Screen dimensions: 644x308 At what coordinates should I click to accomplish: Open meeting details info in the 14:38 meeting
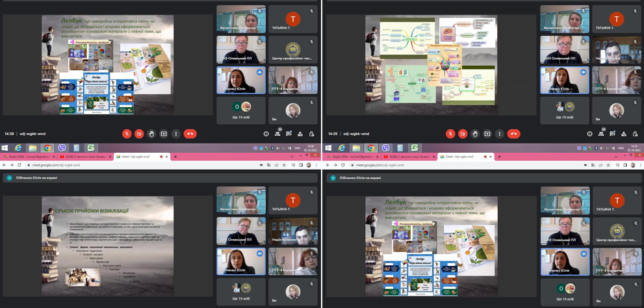[266, 134]
